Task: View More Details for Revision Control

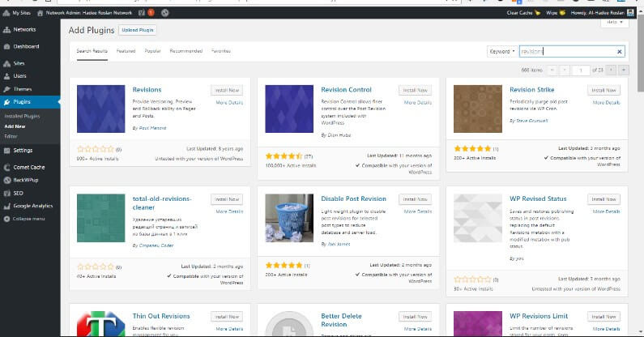Action: 418,103
